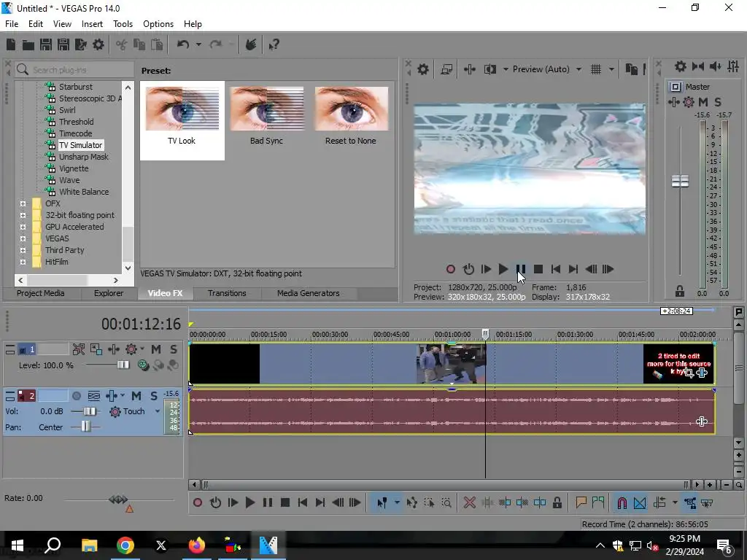Expand the GPU Accelerated folder
The image size is (747, 560).
click(x=23, y=227)
